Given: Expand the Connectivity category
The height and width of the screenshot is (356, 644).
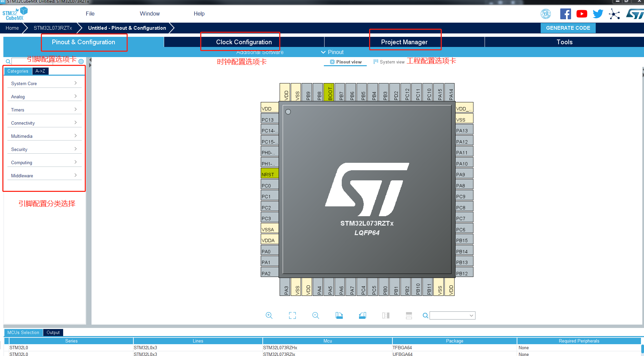Looking at the screenshot, I should click(44, 123).
